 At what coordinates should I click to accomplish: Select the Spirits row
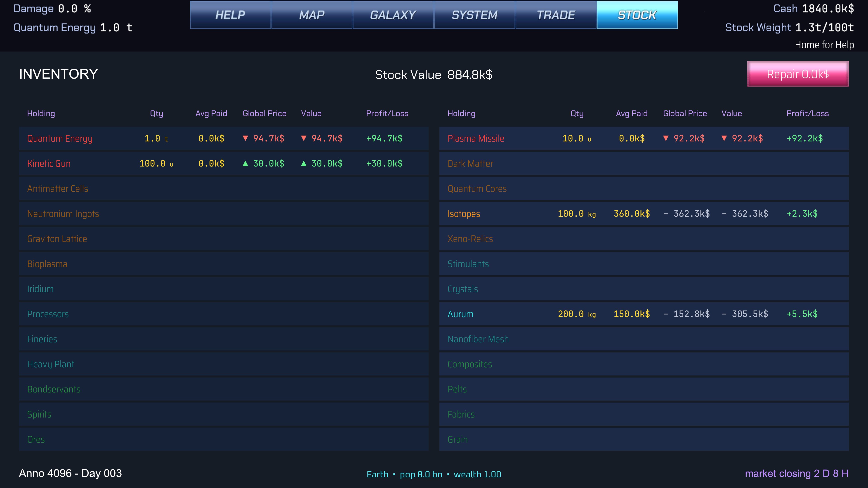224,414
